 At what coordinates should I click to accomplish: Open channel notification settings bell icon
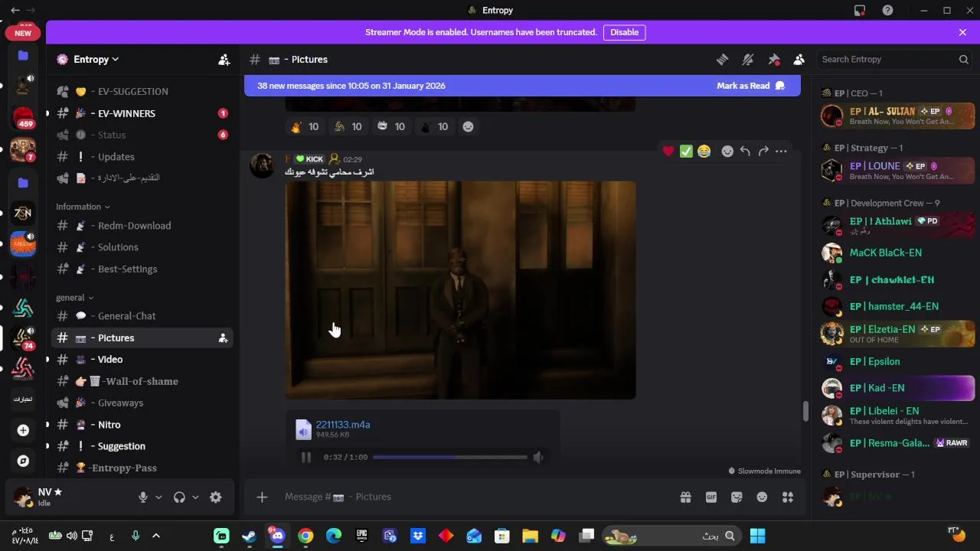(748, 60)
